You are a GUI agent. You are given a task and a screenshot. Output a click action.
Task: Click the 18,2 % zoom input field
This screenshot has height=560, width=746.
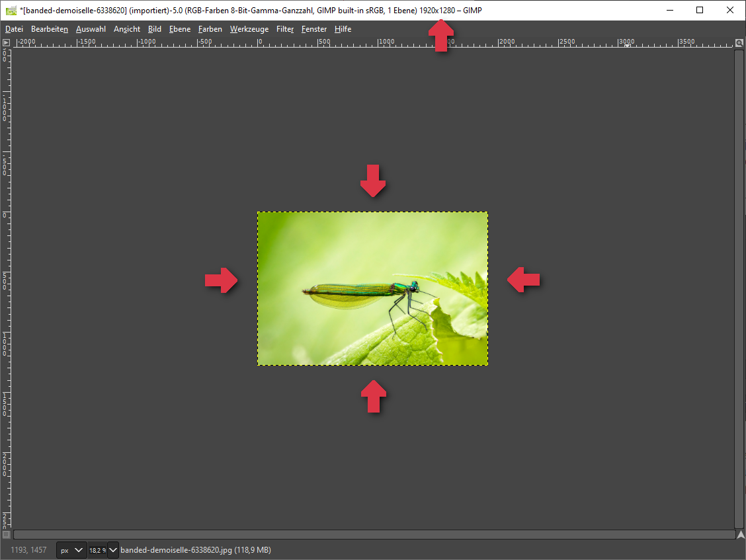[x=97, y=550]
